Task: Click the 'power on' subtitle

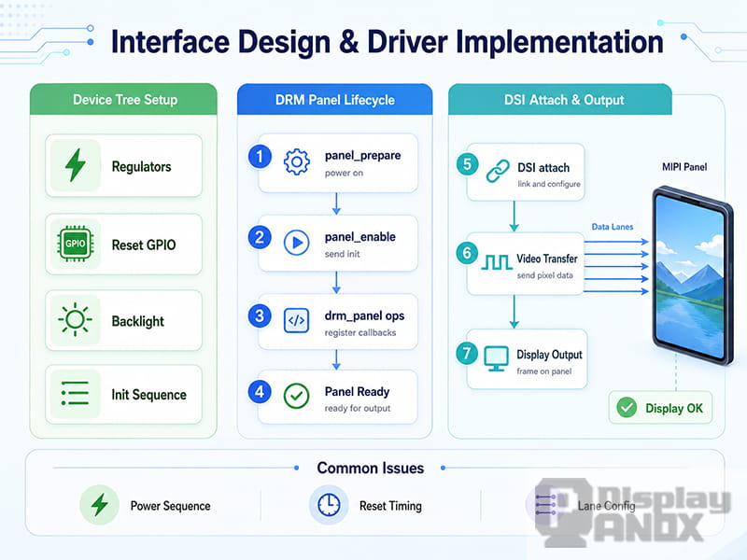Action: [x=344, y=173]
